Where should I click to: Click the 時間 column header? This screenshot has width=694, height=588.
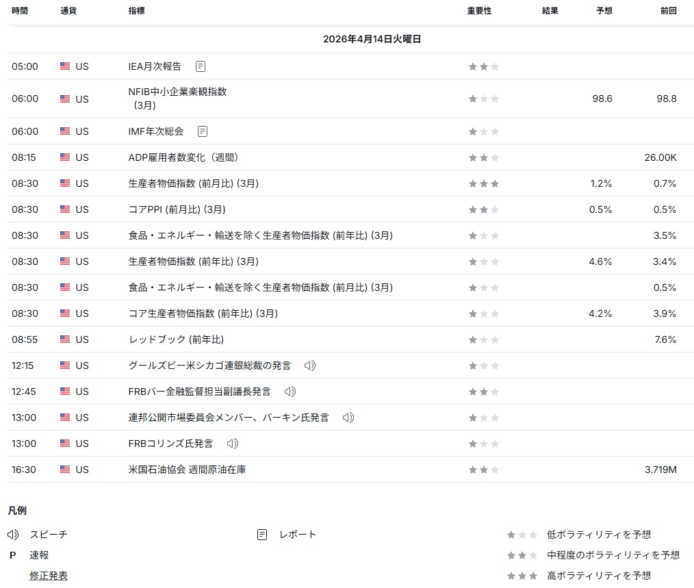(x=20, y=11)
